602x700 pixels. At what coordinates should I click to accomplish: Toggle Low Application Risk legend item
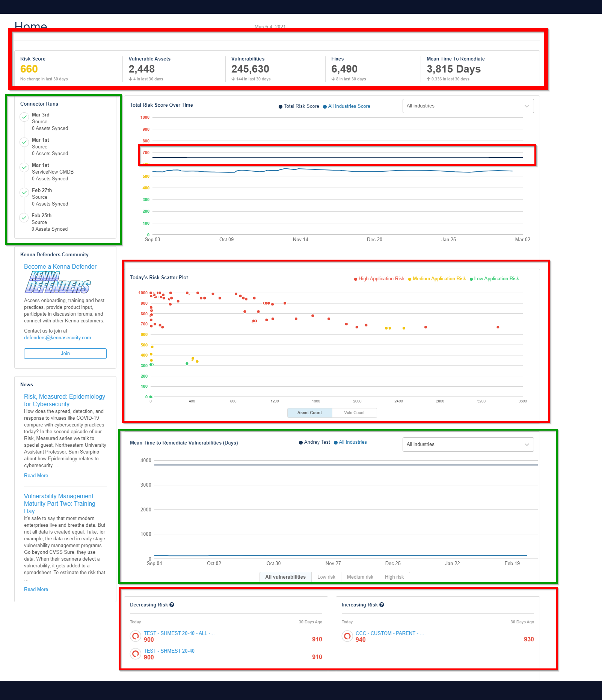[494, 279]
